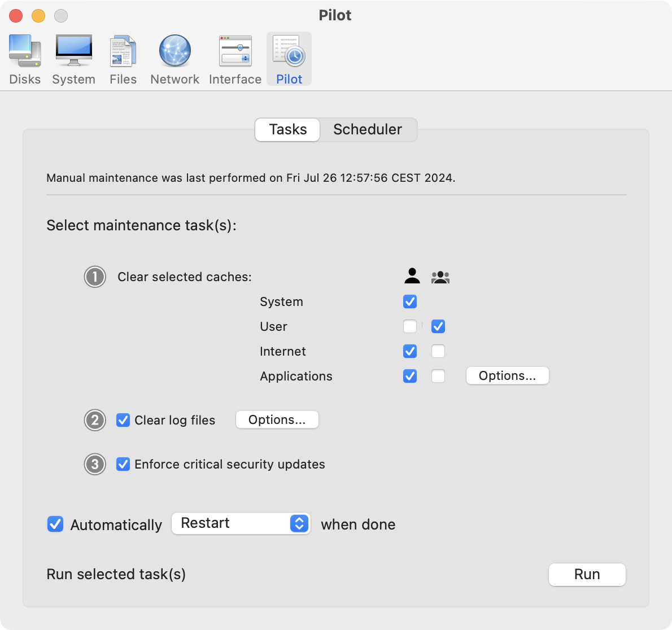Image resolution: width=672 pixels, height=630 pixels.
Task: Click the all-users group icon
Action: (440, 277)
